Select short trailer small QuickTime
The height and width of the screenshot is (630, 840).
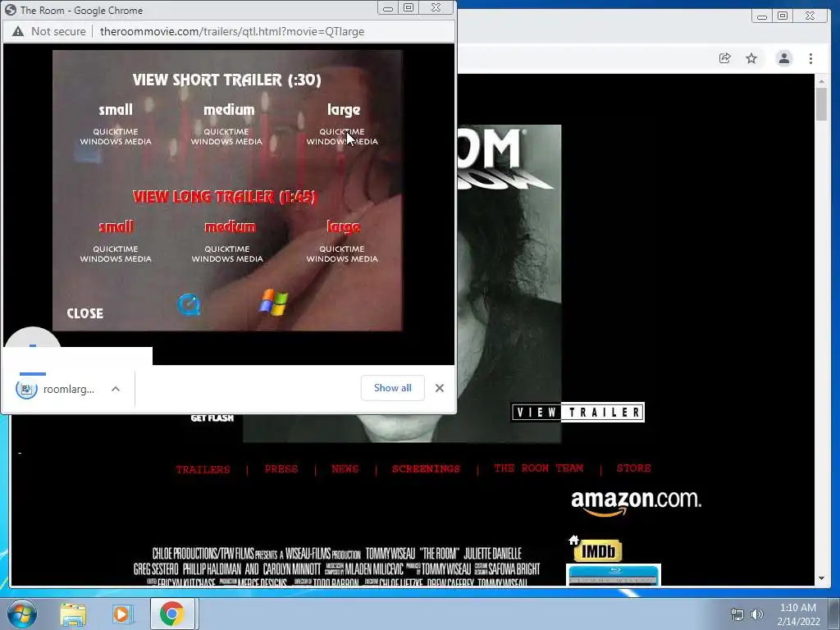116,132
